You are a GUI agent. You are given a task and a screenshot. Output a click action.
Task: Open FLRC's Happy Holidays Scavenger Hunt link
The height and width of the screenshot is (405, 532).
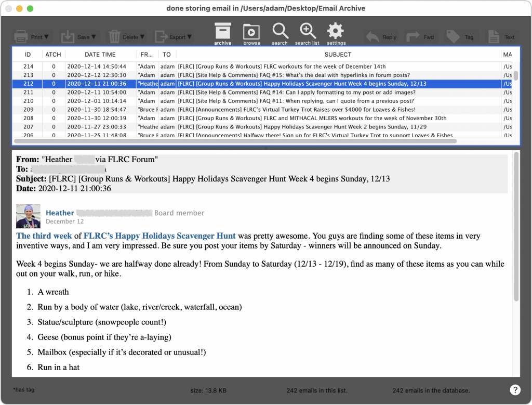159,236
